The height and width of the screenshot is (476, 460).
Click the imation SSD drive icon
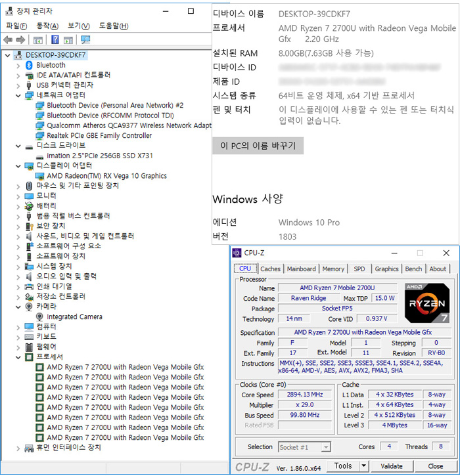[x=39, y=157]
